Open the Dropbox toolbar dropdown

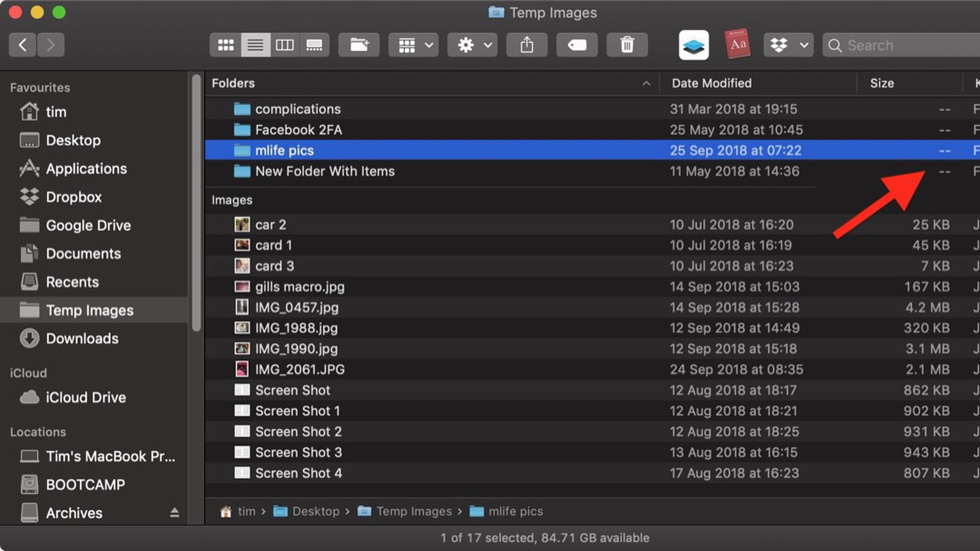pyautogui.click(x=788, y=45)
